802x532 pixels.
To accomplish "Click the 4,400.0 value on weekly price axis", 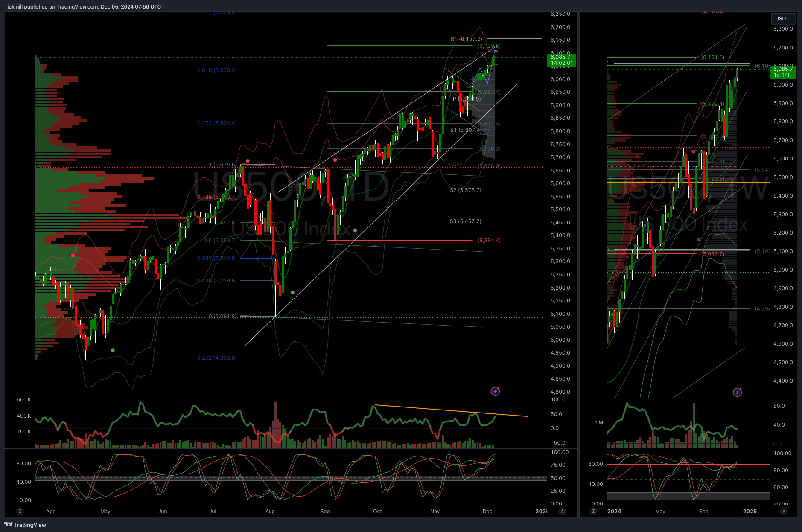I will click(783, 381).
